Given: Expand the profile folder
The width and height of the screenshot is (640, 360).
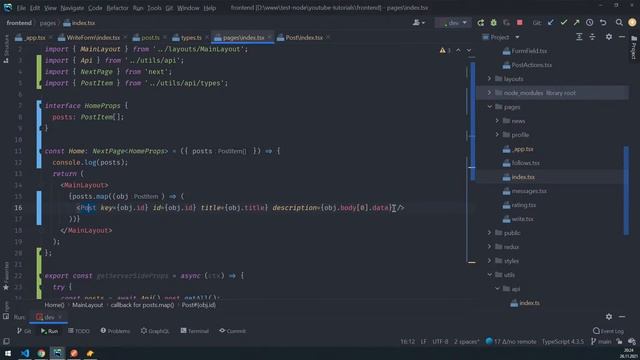Looking at the screenshot, I should pos(497,135).
